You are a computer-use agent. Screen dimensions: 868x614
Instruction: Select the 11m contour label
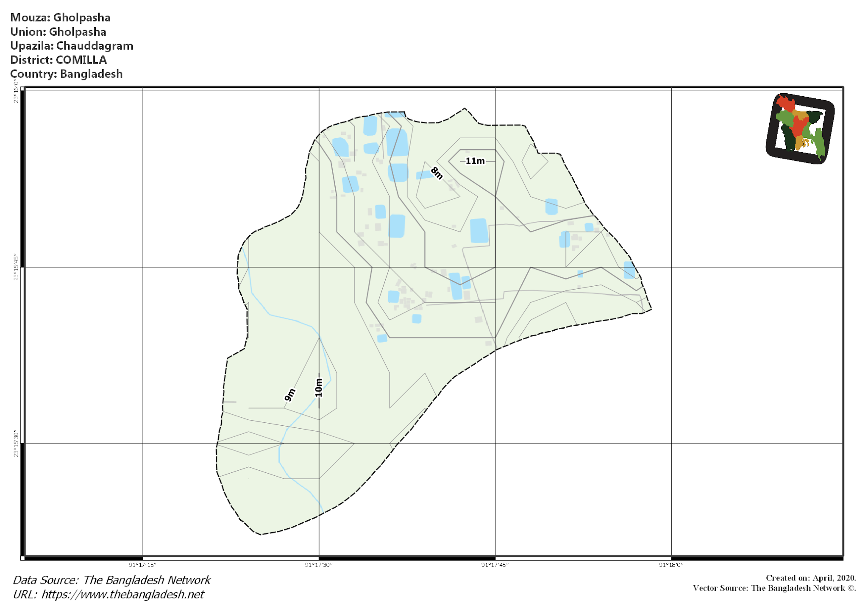click(x=475, y=161)
